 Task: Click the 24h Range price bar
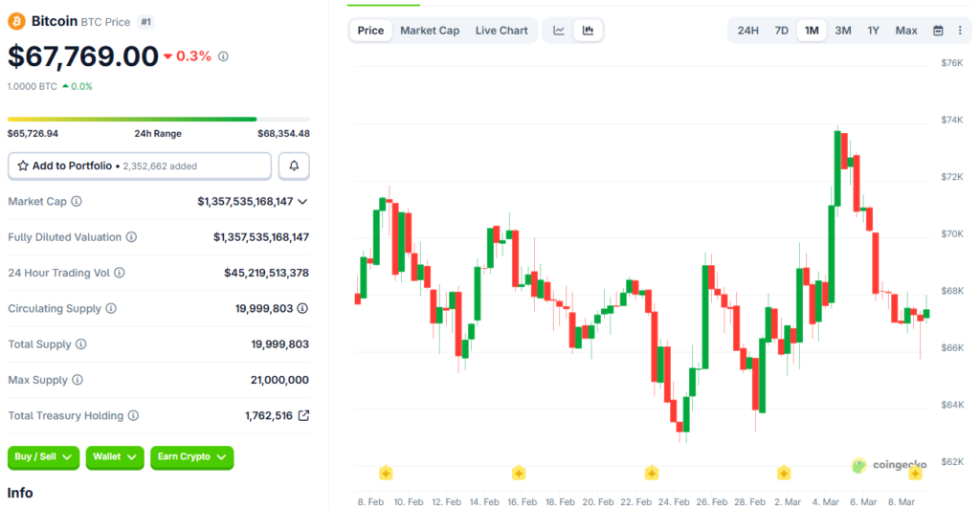click(x=158, y=120)
